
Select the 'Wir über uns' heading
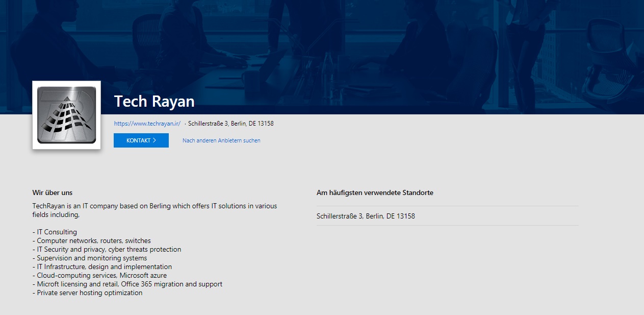click(x=53, y=193)
